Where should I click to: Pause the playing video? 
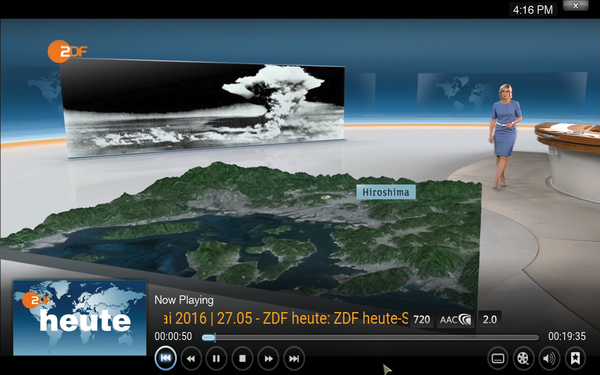click(x=216, y=359)
